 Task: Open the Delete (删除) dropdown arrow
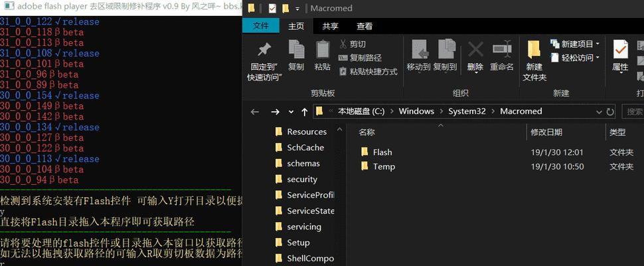[475, 74]
